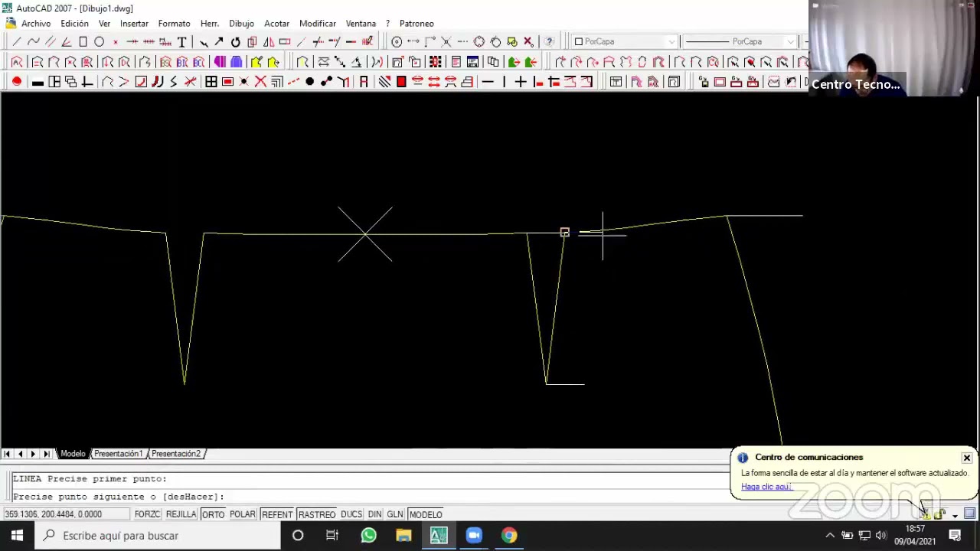Click the diagonal arrow Move tool
The image size is (980, 551).
pos(219,41)
